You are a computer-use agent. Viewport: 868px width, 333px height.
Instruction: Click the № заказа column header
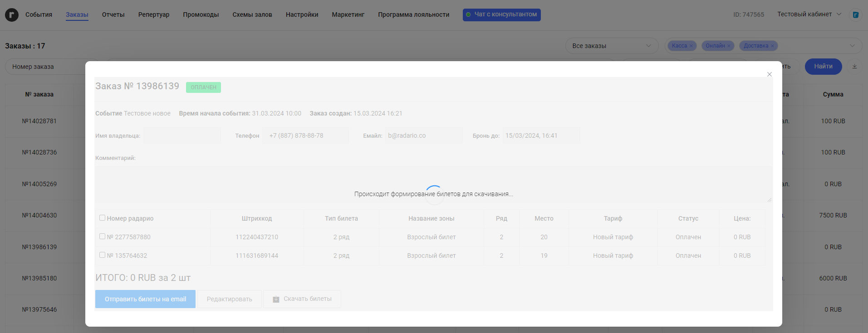pyautogui.click(x=39, y=94)
